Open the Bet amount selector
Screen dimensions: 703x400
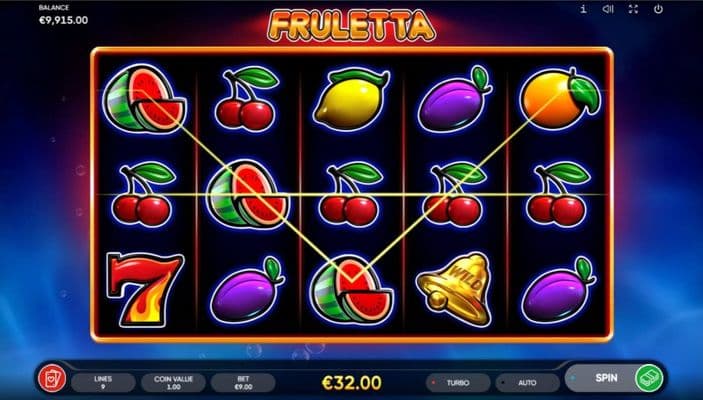[x=243, y=383]
